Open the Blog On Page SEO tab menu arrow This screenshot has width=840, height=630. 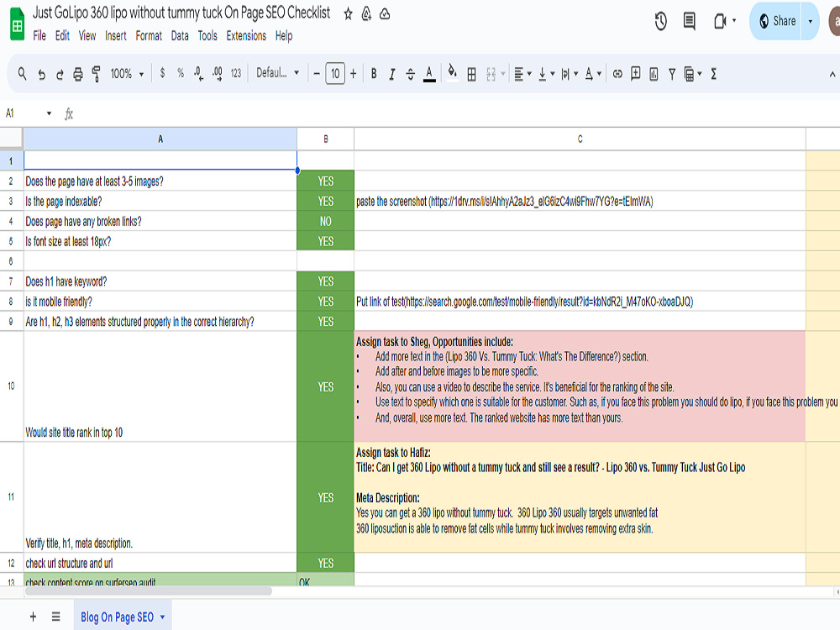click(162, 617)
